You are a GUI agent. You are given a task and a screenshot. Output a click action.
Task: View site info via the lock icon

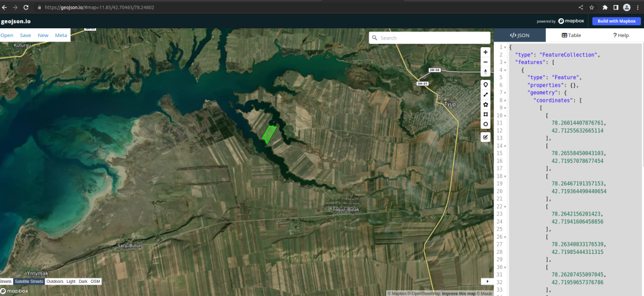[x=40, y=8]
